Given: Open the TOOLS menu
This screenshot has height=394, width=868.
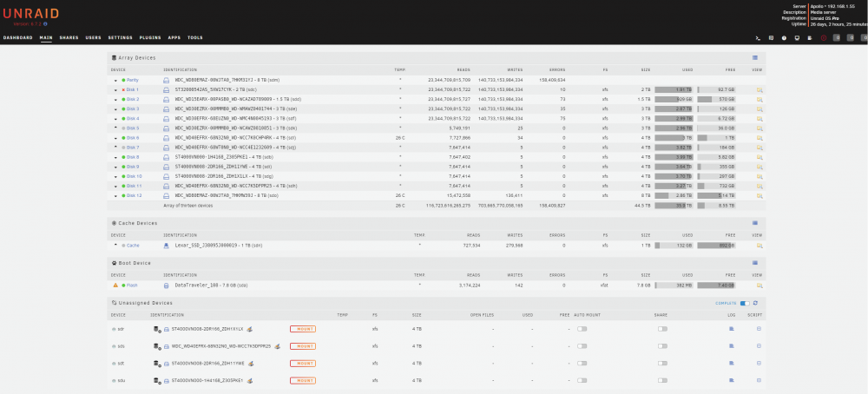Looking at the screenshot, I should coord(194,37).
